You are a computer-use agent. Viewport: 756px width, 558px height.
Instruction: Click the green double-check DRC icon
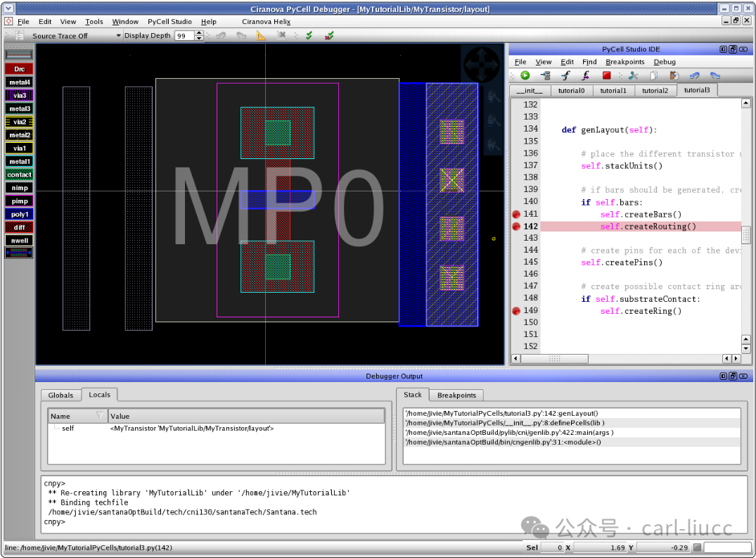[x=309, y=35]
